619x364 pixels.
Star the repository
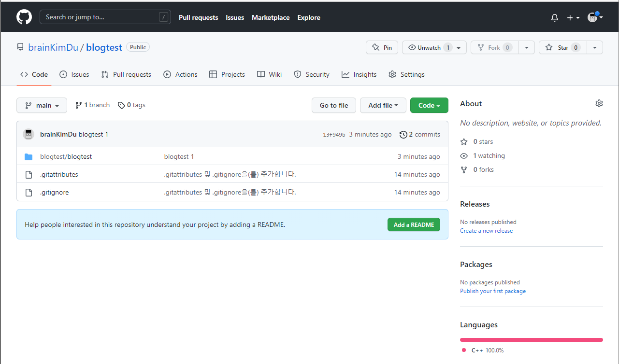[x=563, y=47]
